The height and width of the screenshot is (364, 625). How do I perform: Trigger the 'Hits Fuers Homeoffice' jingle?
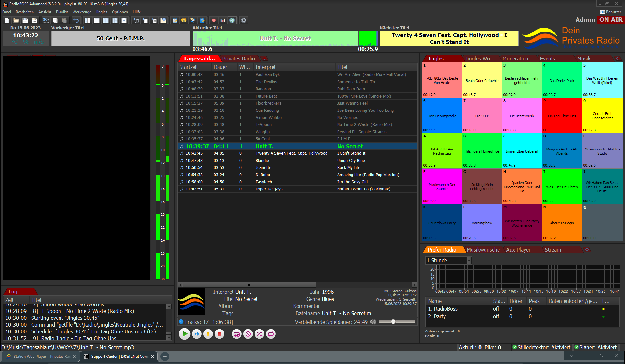pyautogui.click(x=482, y=151)
